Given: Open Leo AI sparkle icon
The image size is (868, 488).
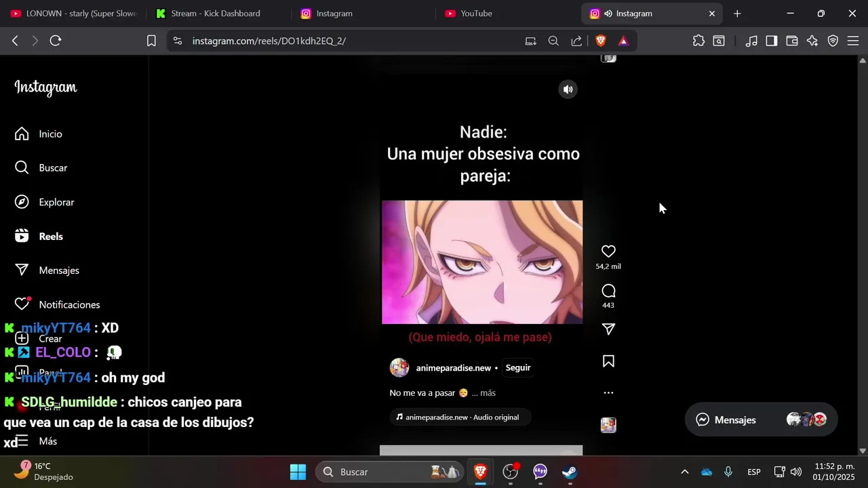Looking at the screenshot, I should 812,41.
